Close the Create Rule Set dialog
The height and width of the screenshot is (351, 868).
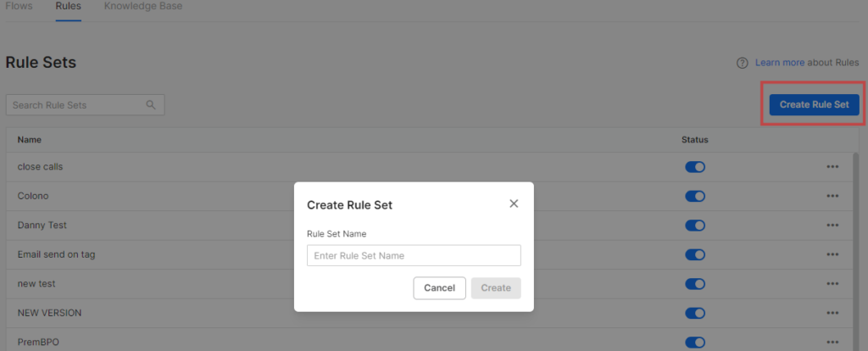coord(514,203)
